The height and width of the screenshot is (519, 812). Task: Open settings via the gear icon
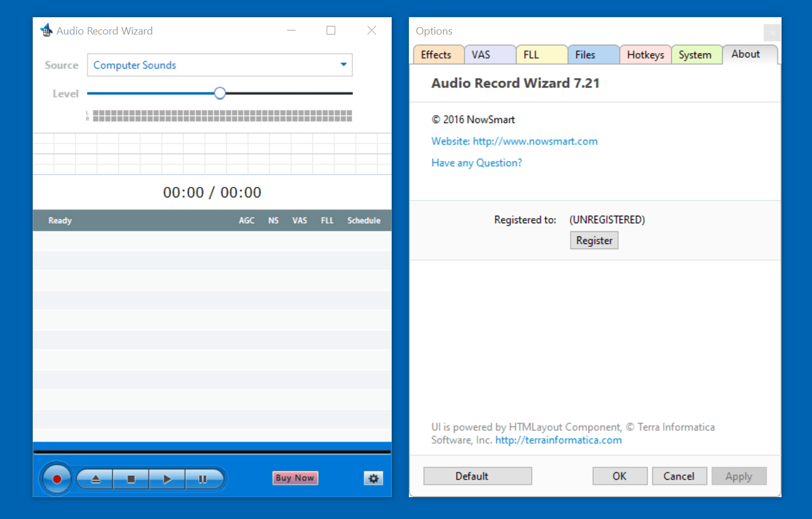coord(373,478)
